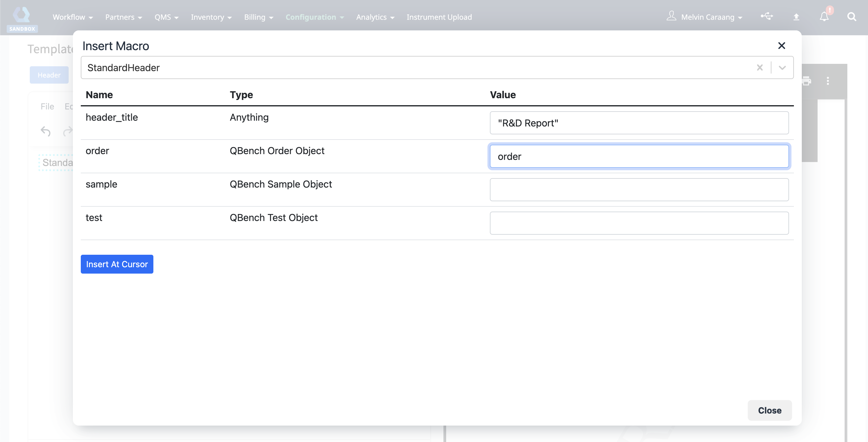This screenshot has height=442, width=868.
Task: Open the Workflow menu
Action: click(x=73, y=17)
